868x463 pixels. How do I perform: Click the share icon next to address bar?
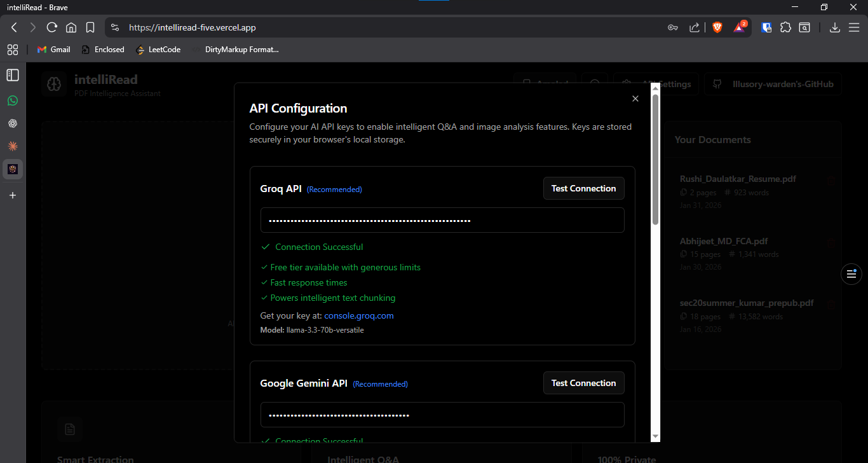point(695,27)
